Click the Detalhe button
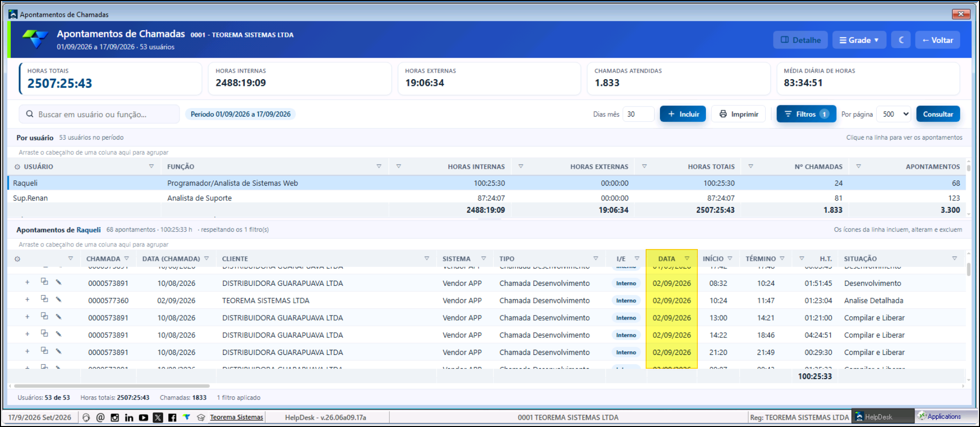Image resolution: width=980 pixels, height=427 pixels. pos(801,40)
